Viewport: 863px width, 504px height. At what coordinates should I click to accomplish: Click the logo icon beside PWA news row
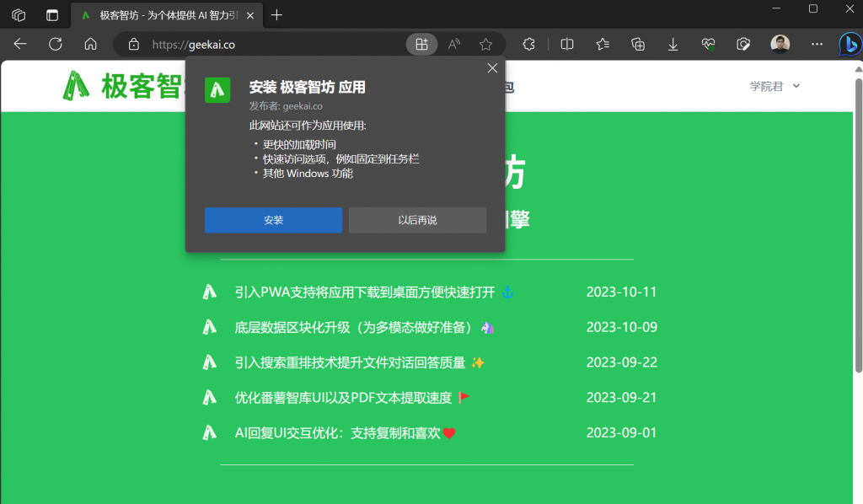pos(210,292)
